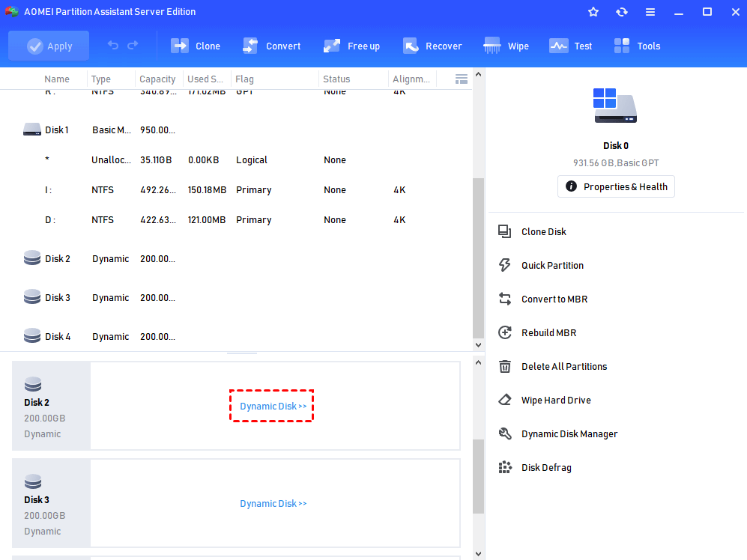Screen dimensions: 747x560
Task: Click the up arrow of the disk map scrollbar
Action: pyautogui.click(x=478, y=363)
